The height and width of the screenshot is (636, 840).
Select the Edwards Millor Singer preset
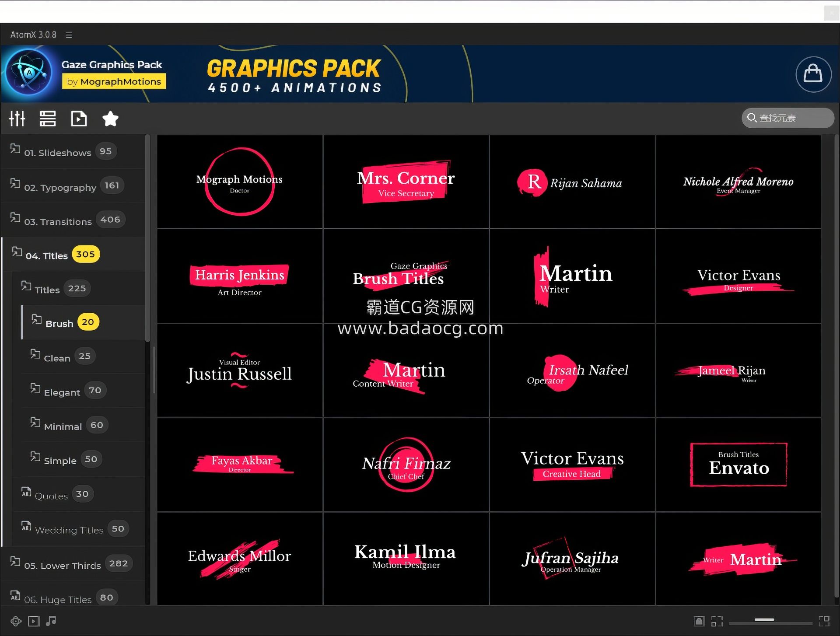240,559
